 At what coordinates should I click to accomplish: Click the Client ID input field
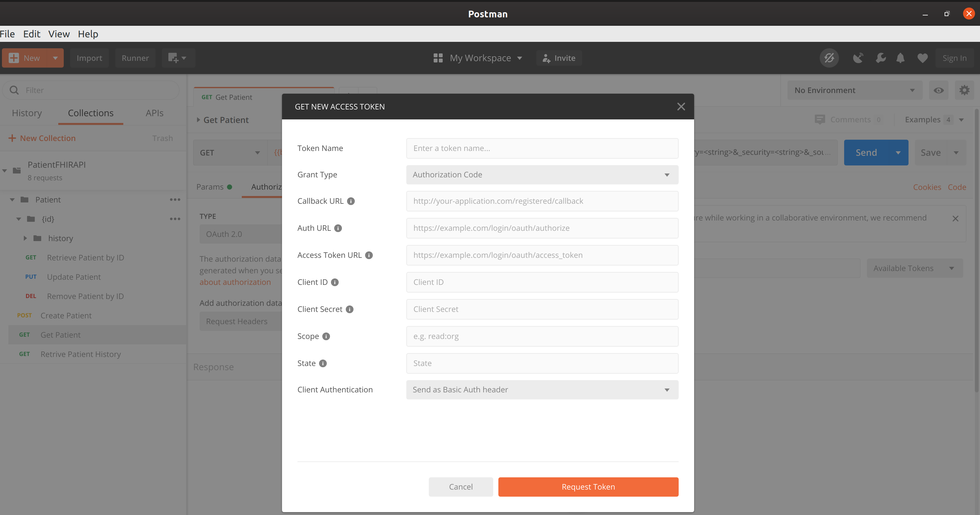point(542,282)
